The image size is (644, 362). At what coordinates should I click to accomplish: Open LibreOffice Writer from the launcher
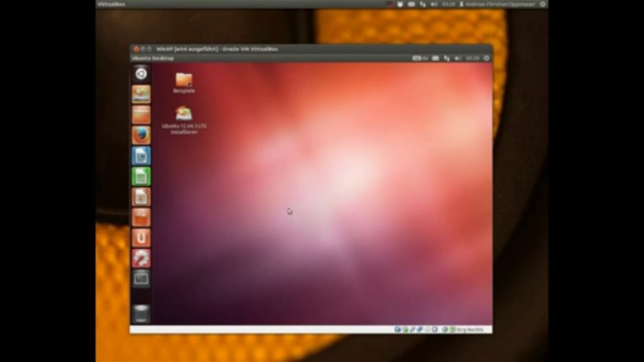click(141, 155)
